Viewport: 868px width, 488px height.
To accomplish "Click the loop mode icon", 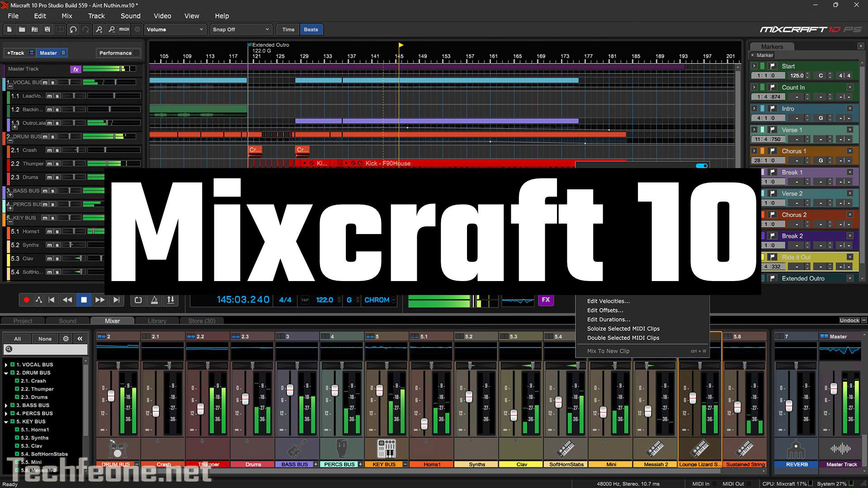I will coord(138,300).
